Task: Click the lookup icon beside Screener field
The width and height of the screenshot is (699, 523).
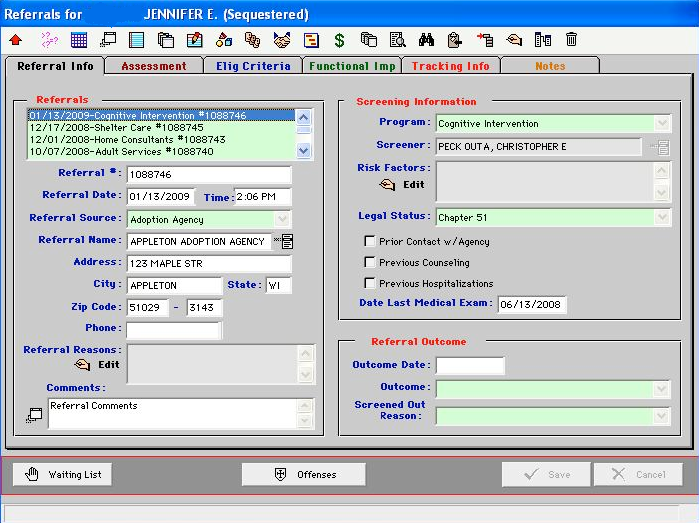Action: (x=661, y=147)
